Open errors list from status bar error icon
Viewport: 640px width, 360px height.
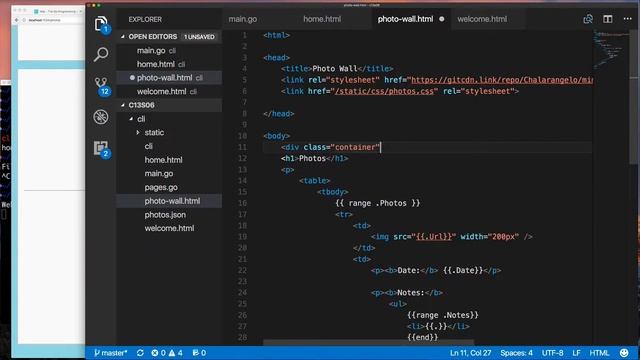[158, 353]
